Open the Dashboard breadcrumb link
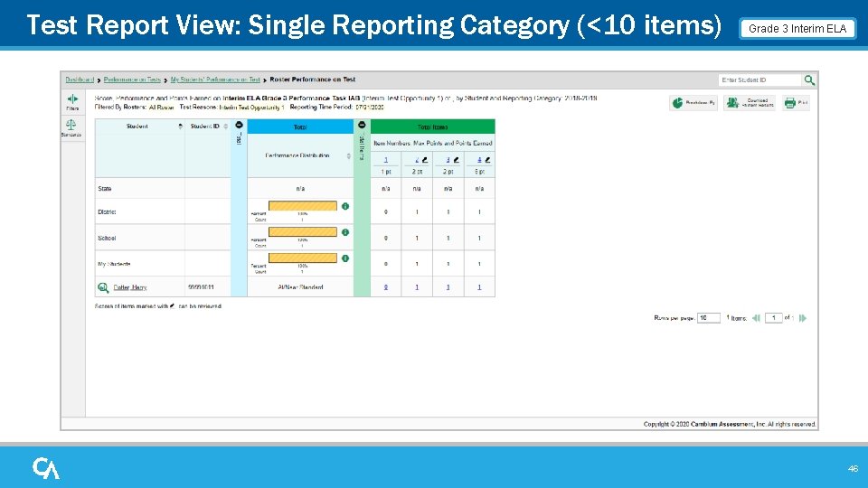 tap(80, 80)
